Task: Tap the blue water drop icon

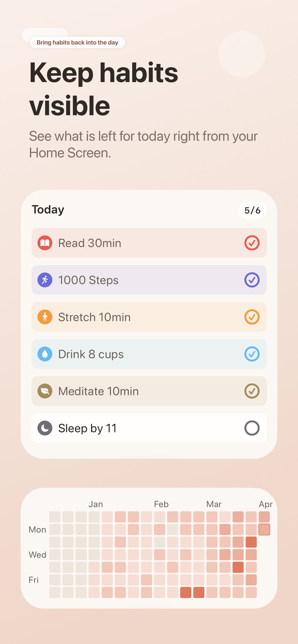Action: (45, 354)
